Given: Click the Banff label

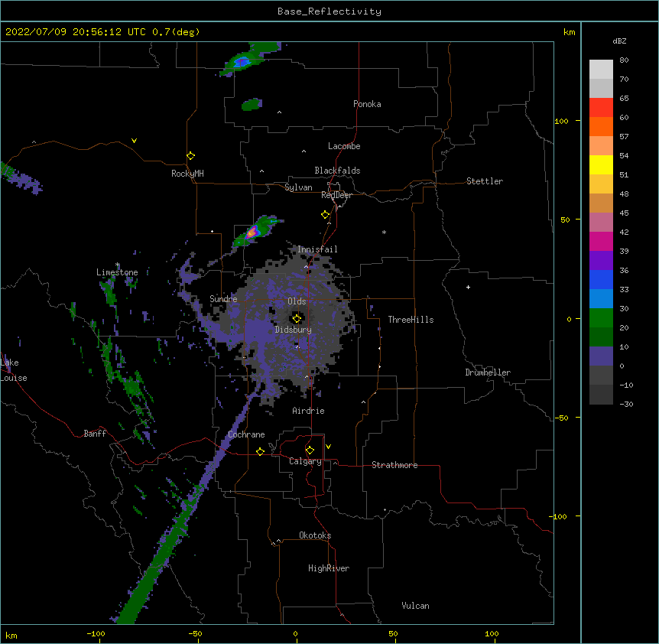Looking at the screenshot, I should (x=95, y=434).
